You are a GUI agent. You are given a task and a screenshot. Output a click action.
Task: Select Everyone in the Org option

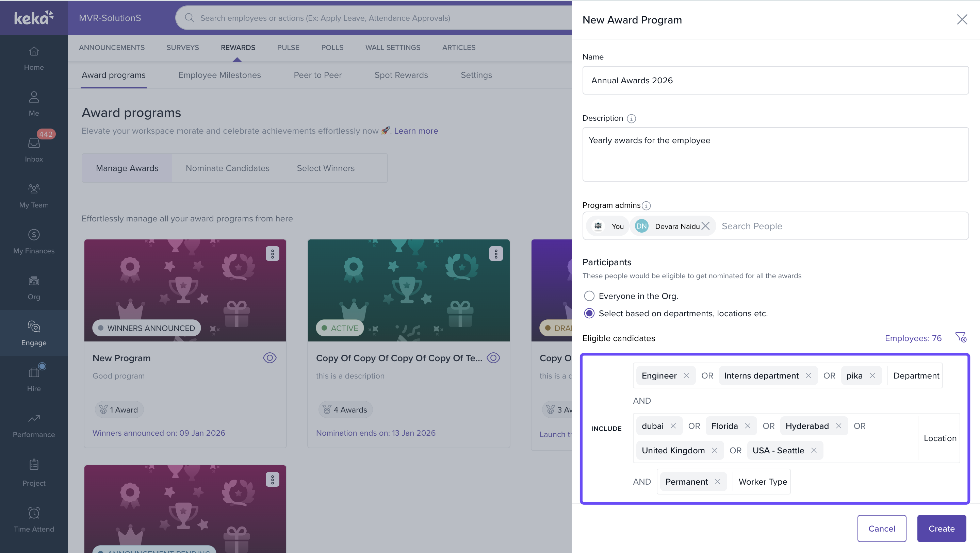click(x=589, y=296)
